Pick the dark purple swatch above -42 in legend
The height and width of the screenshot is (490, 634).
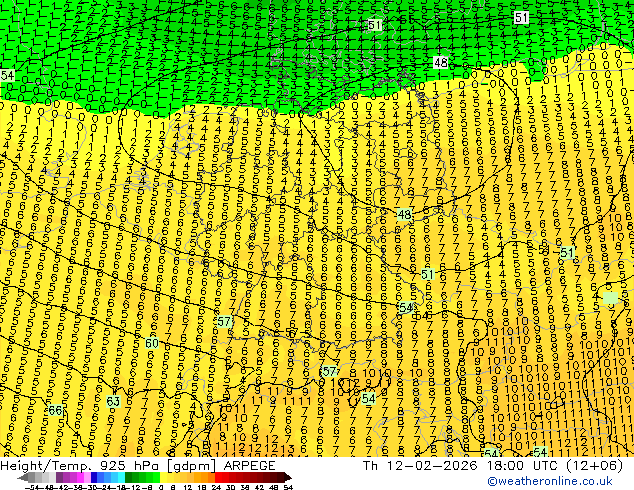(x=59, y=478)
